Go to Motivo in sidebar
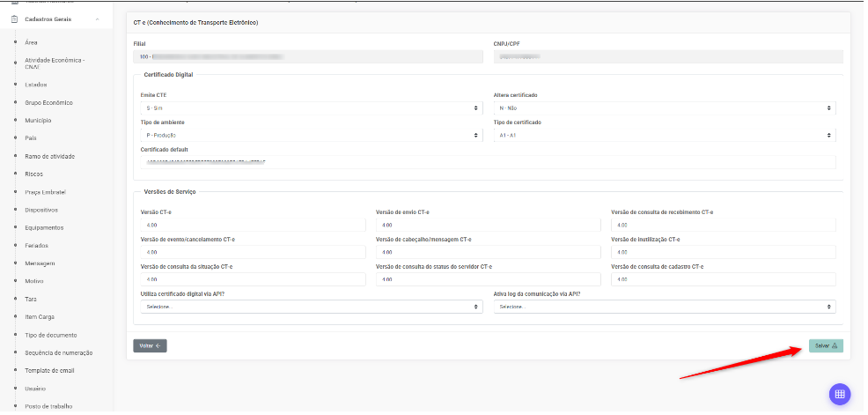 [x=33, y=282]
